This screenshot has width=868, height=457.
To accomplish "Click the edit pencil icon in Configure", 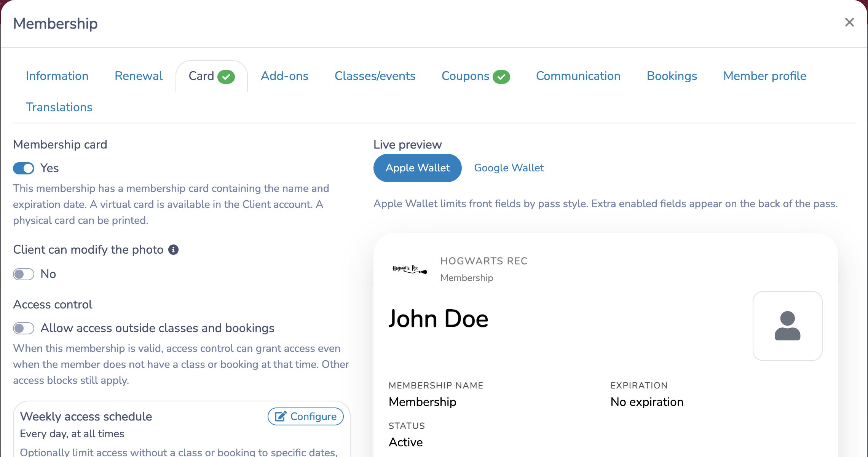I will click(281, 416).
